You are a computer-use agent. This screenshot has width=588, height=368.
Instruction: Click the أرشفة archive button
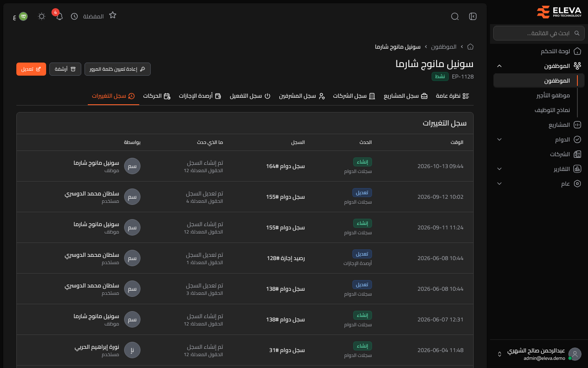tap(65, 69)
